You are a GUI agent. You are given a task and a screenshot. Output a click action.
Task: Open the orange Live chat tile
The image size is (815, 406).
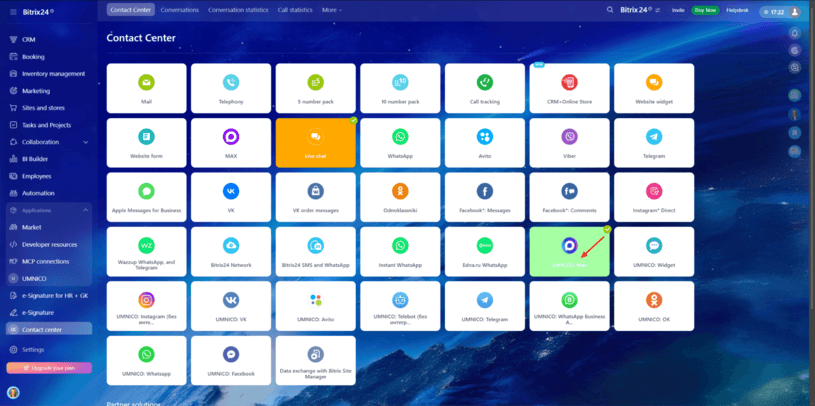pyautogui.click(x=316, y=143)
